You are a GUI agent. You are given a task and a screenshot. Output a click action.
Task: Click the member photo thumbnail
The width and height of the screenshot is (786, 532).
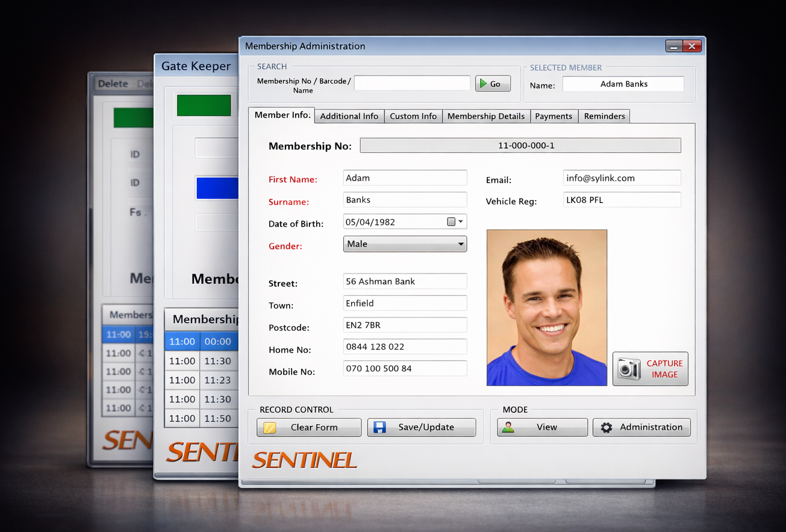(546, 307)
